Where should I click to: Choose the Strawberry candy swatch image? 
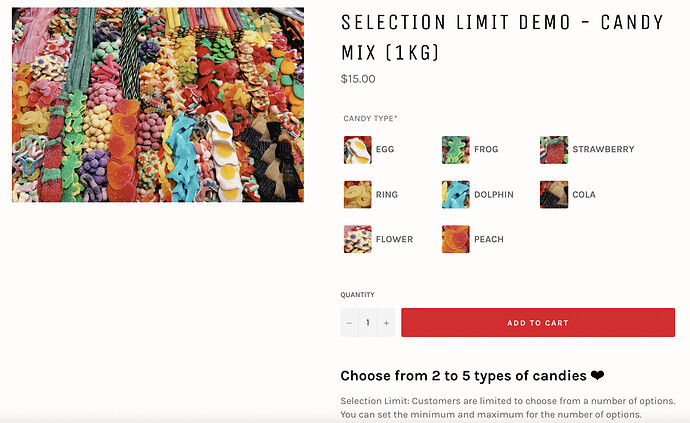[553, 150]
